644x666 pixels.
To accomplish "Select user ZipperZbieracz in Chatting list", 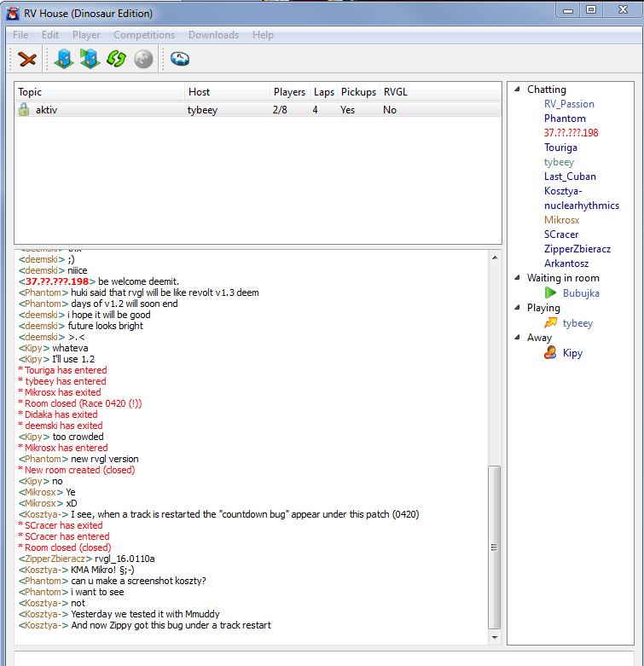I will pyautogui.click(x=577, y=249).
